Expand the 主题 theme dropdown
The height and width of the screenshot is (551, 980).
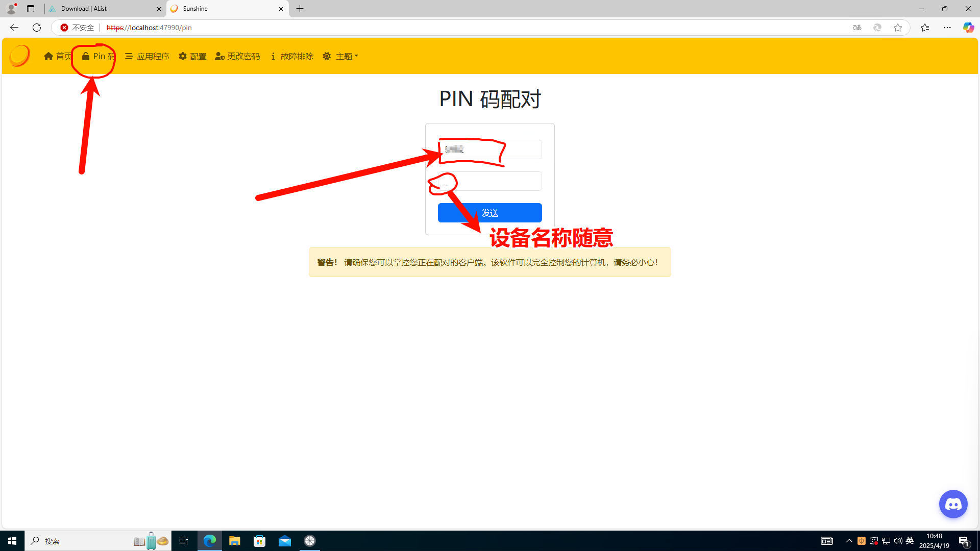click(x=341, y=56)
